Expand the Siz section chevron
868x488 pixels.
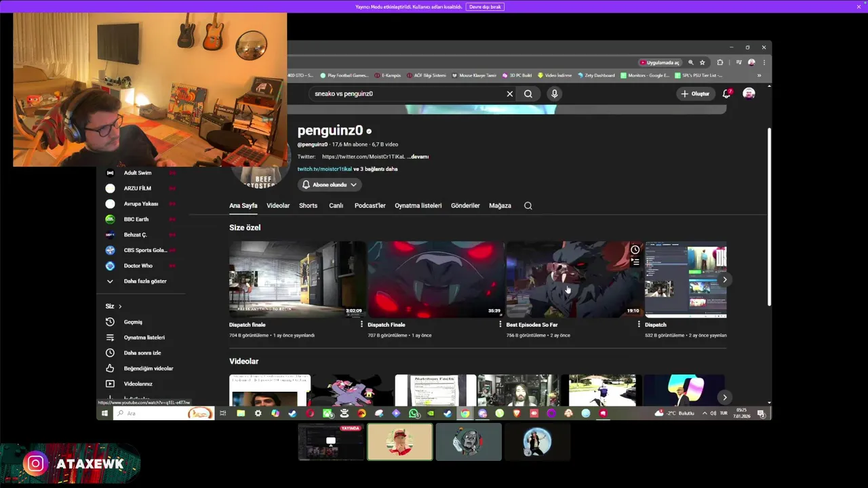pyautogui.click(x=120, y=306)
